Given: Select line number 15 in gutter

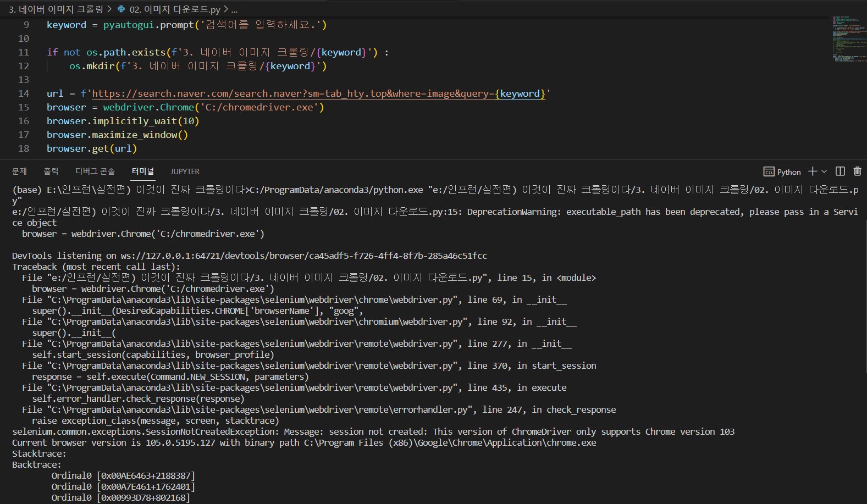Looking at the screenshot, I should click(24, 107).
